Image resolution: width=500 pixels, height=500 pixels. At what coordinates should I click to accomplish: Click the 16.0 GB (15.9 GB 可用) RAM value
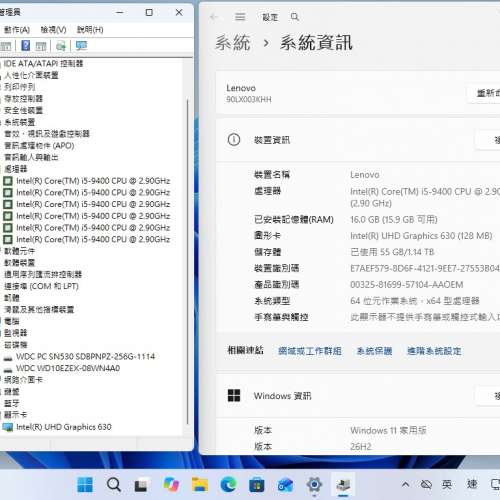pos(394,219)
